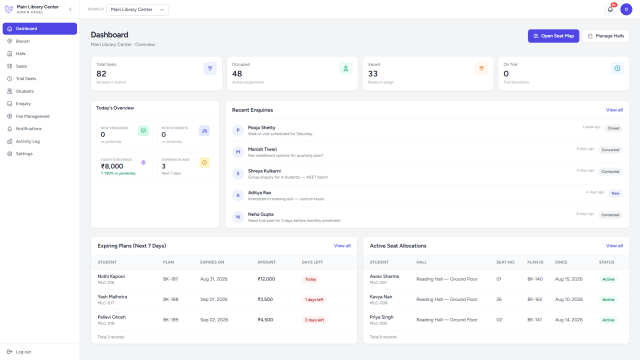The height and width of the screenshot is (360, 640).
Task: Click the Sep 01, 2026 expiry date
Action: pos(214,300)
